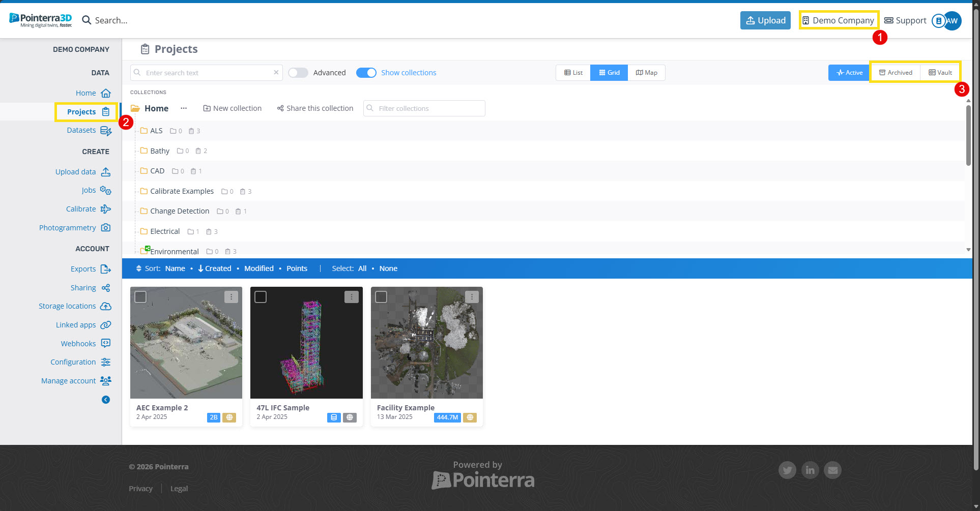Open Datasets via its sidebar icon
Image resolution: width=980 pixels, height=511 pixels.
[x=106, y=131]
